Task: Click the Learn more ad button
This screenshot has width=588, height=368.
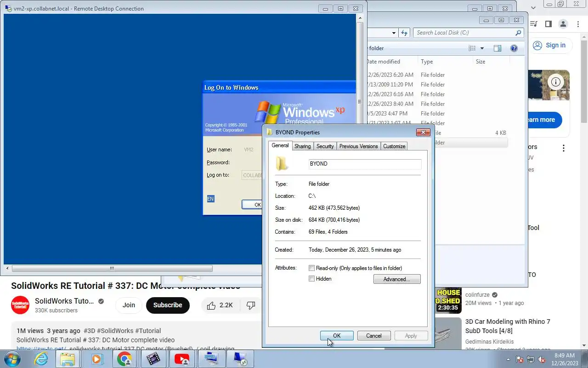Action: (545, 120)
